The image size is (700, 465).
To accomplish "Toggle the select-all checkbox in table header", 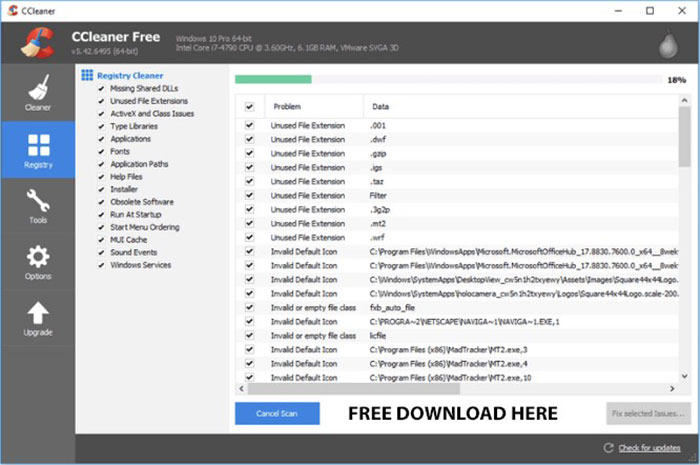I will click(x=249, y=107).
